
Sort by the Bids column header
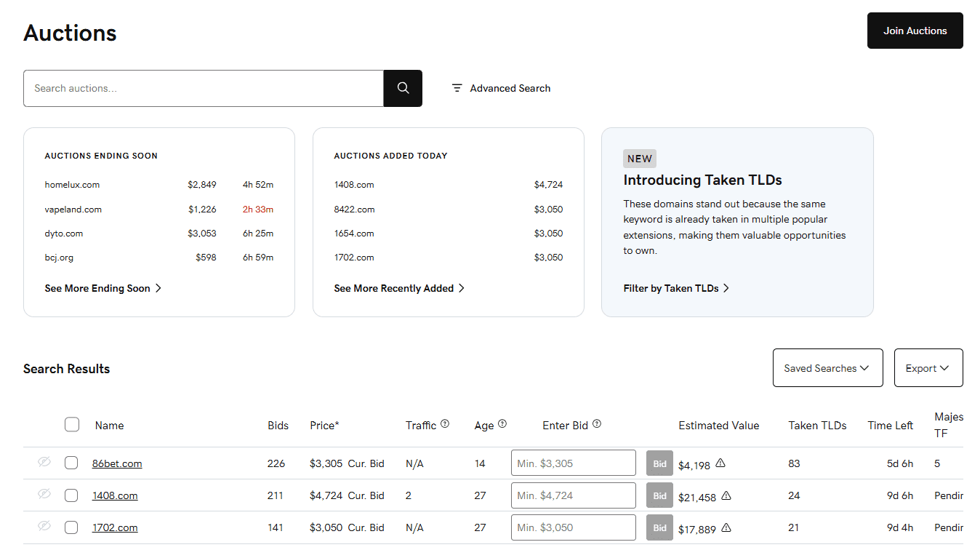pyautogui.click(x=278, y=426)
